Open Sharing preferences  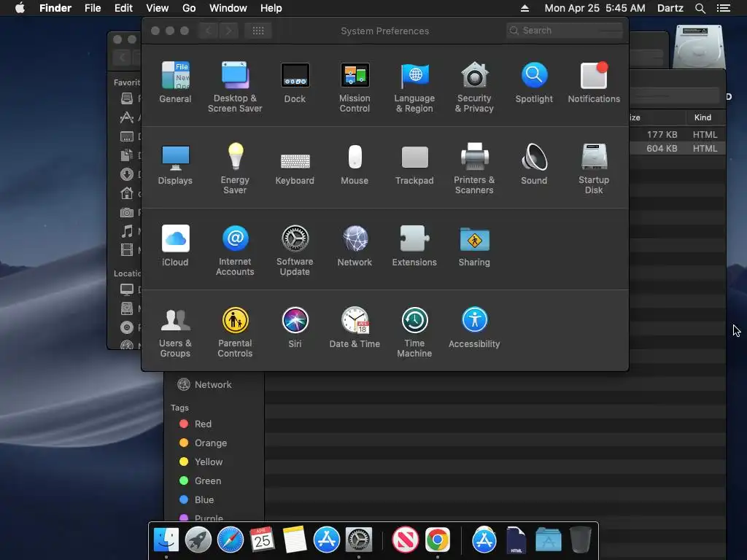[474, 246]
